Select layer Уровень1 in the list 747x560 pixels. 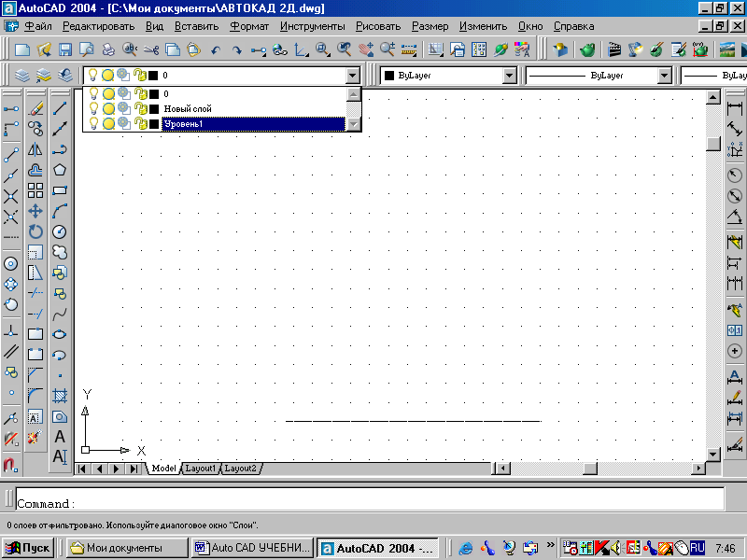[x=253, y=124]
